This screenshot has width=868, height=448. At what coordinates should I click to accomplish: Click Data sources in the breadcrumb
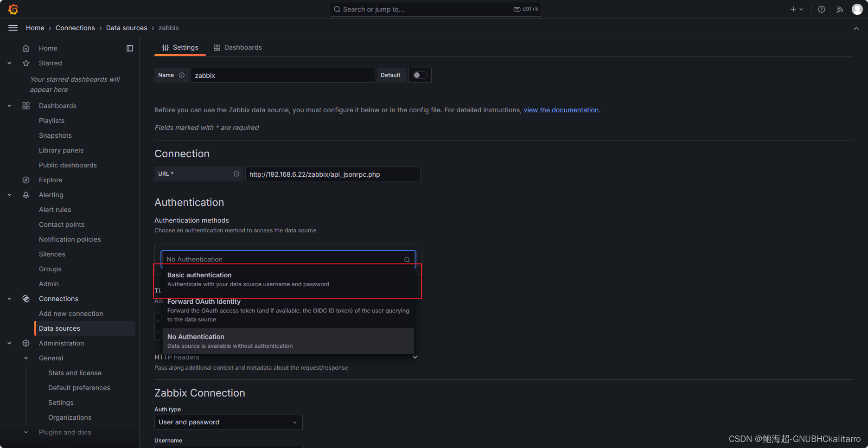pos(127,28)
